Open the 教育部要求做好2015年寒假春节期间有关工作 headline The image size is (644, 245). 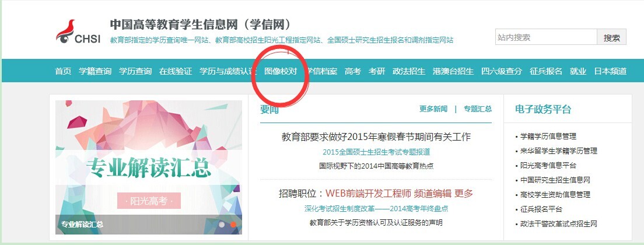tap(376, 136)
